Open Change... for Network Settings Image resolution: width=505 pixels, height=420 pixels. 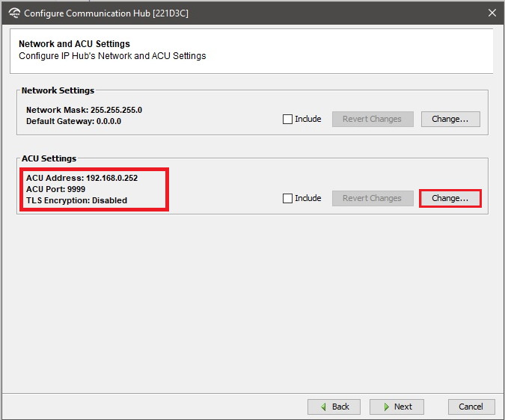(x=450, y=119)
